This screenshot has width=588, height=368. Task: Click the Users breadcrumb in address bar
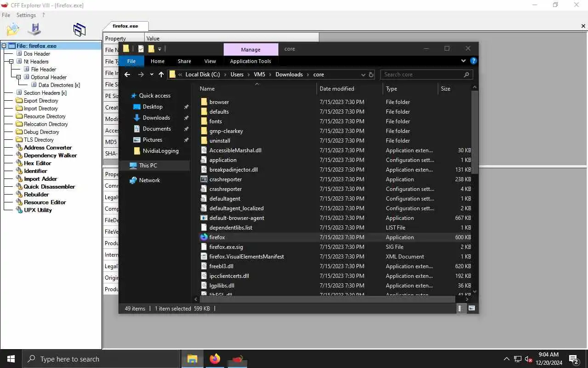point(237,75)
